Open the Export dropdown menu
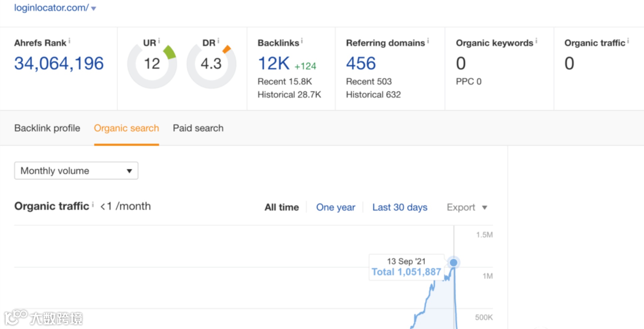The image size is (644, 329). tap(467, 207)
